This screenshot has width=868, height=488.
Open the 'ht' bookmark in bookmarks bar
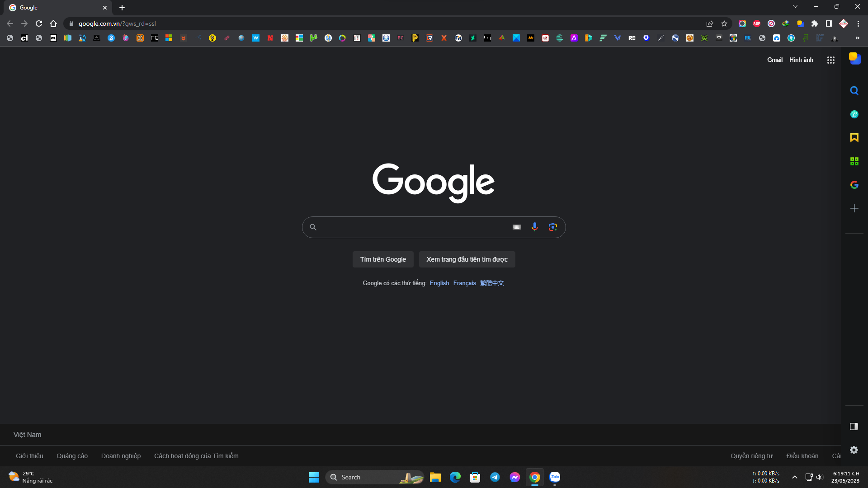pos(155,38)
